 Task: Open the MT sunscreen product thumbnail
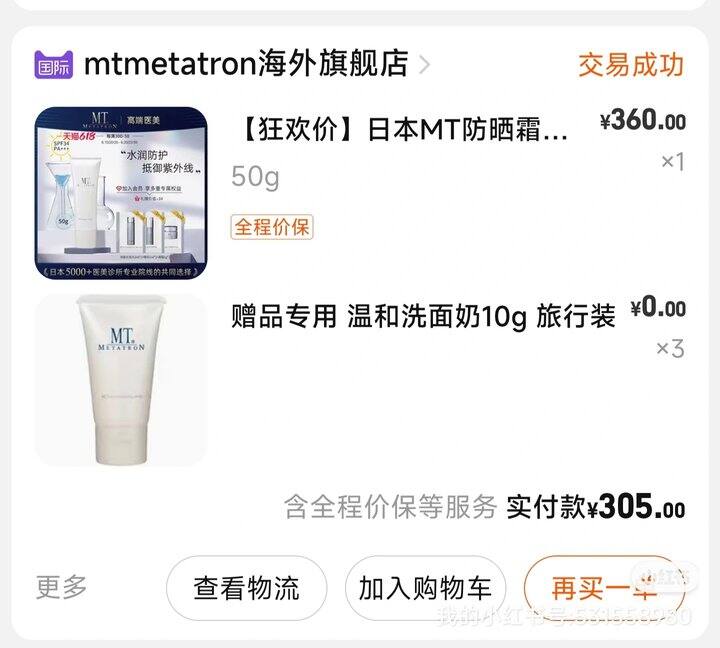click(x=121, y=193)
